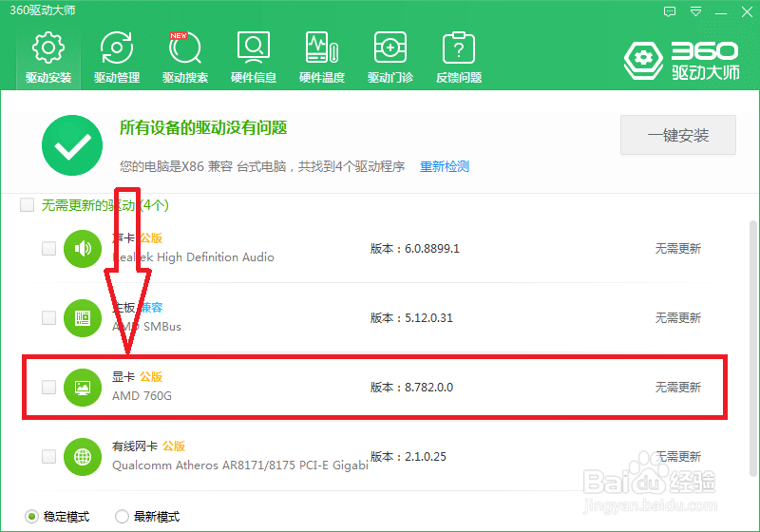Click version text 8.782.0.0

point(429,388)
